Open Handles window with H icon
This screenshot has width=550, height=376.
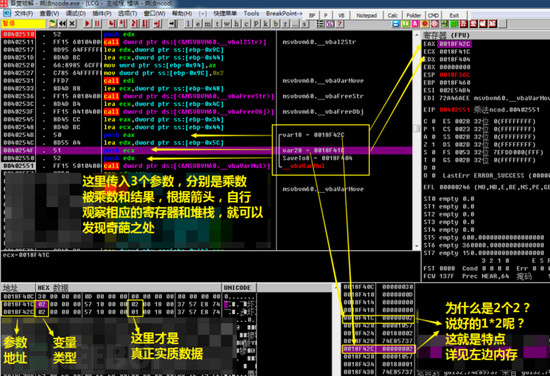237,24
